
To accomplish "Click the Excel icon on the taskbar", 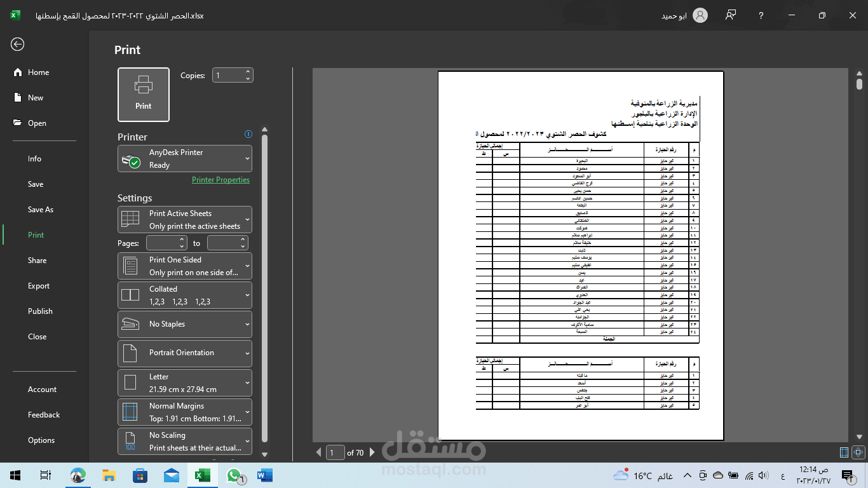I will (x=203, y=475).
